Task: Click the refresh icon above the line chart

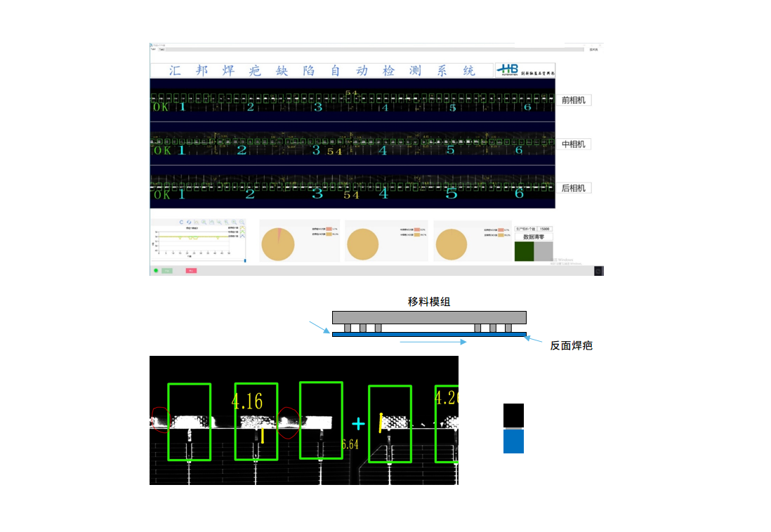Action: [x=181, y=222]
